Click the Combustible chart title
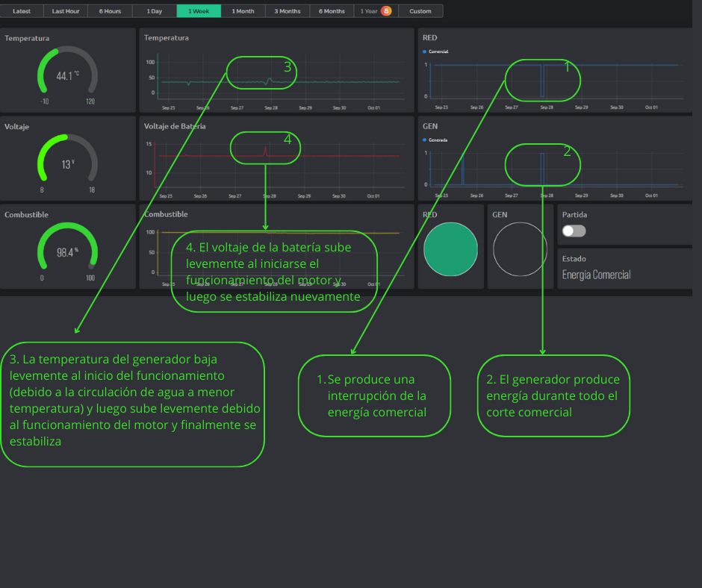Viewport: 702px width, 588px height. click(166, 214)
